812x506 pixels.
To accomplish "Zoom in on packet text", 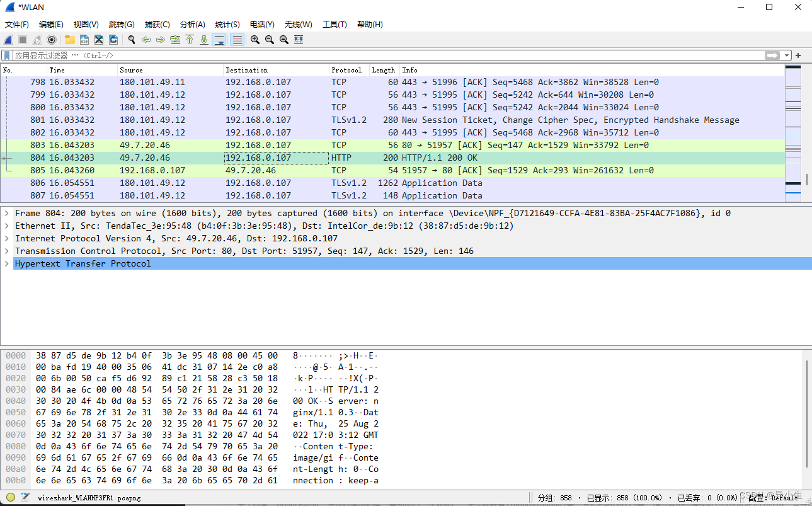I will click(x=255, y=40).
